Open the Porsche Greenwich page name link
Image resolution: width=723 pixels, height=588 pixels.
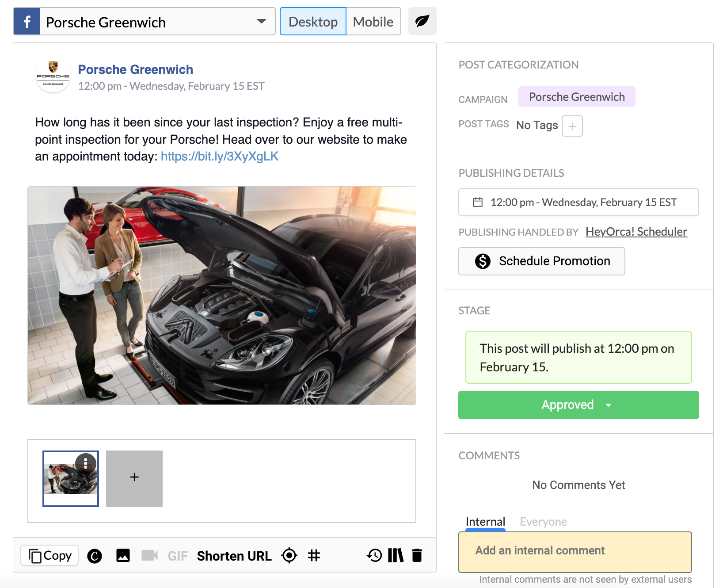click(135, 69)
